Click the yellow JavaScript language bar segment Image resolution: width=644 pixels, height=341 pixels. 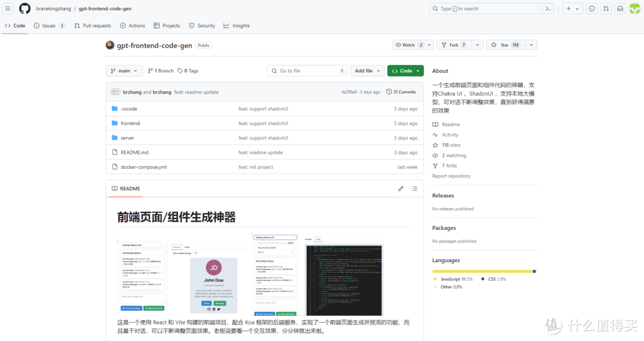482,271
